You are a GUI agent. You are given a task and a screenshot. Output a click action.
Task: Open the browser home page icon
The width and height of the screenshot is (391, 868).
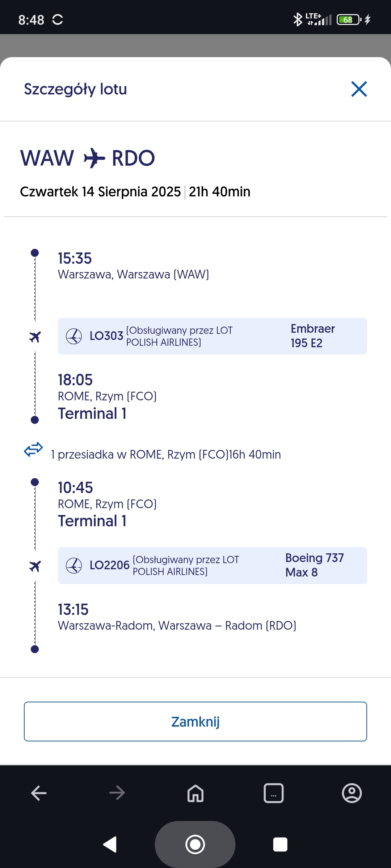click(195, 793)
